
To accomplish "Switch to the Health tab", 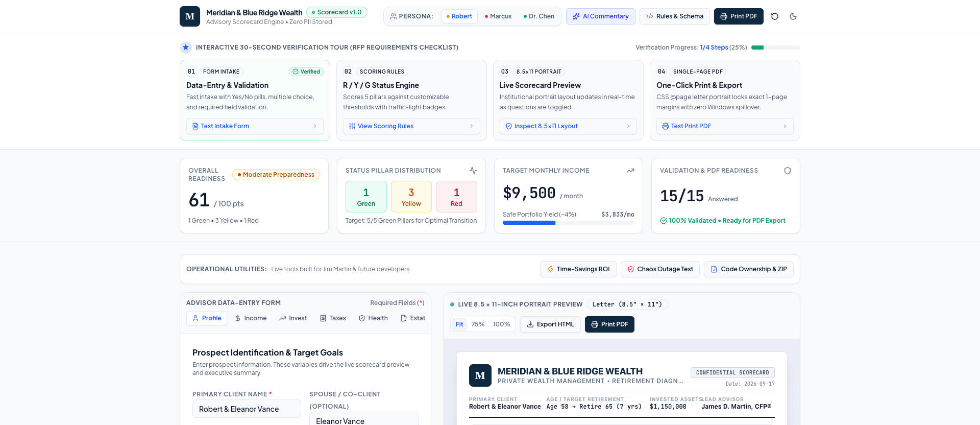I will coord(373,318).
